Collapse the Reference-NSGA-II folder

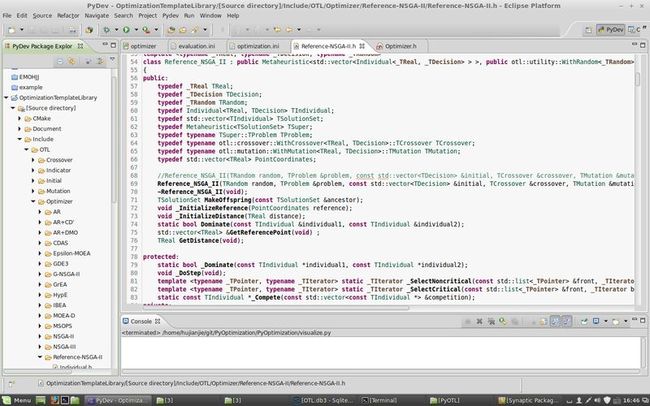(x=40, y=357)
